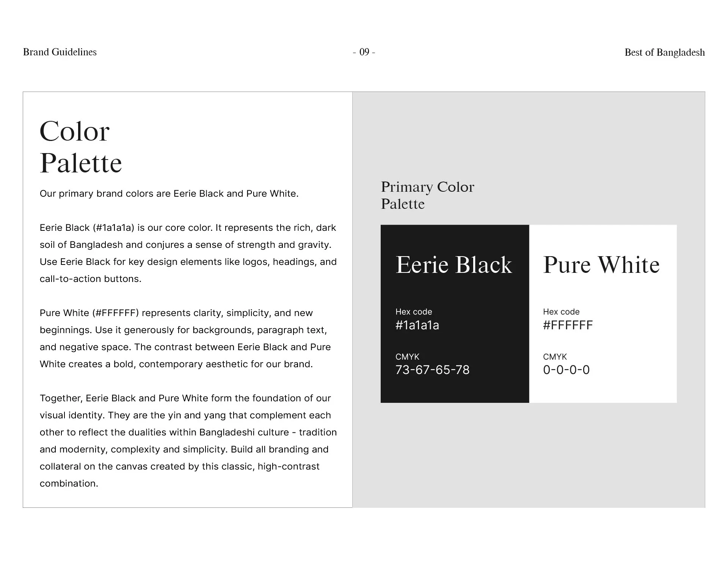Select the Eerie Black swatch title

[453, 265]
